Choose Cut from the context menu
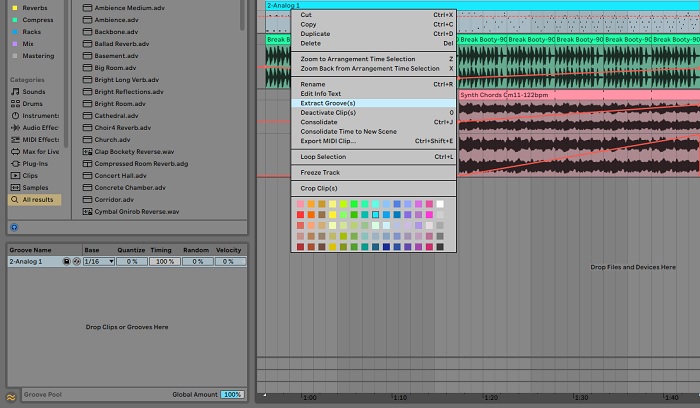Screen dimensions: 700x408 (373, 15)
